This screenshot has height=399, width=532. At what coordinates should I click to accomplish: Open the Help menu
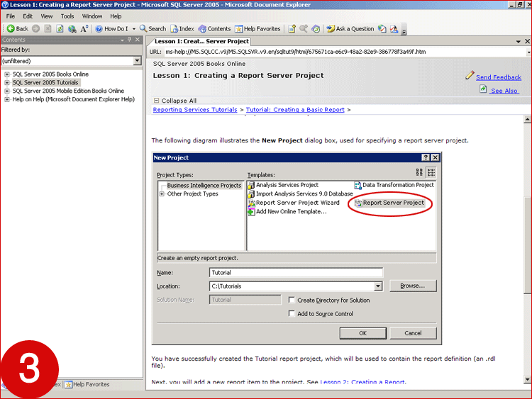click(x=116, y=16)
